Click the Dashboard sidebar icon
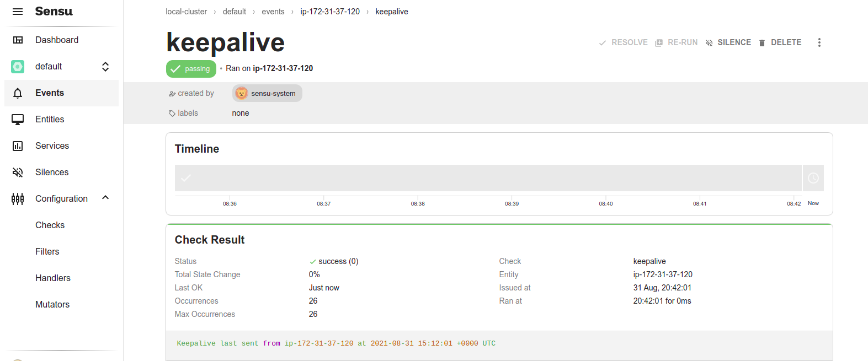Image resolution: width=868 pixels, height=361 pixels. click(x=18, y=40)
